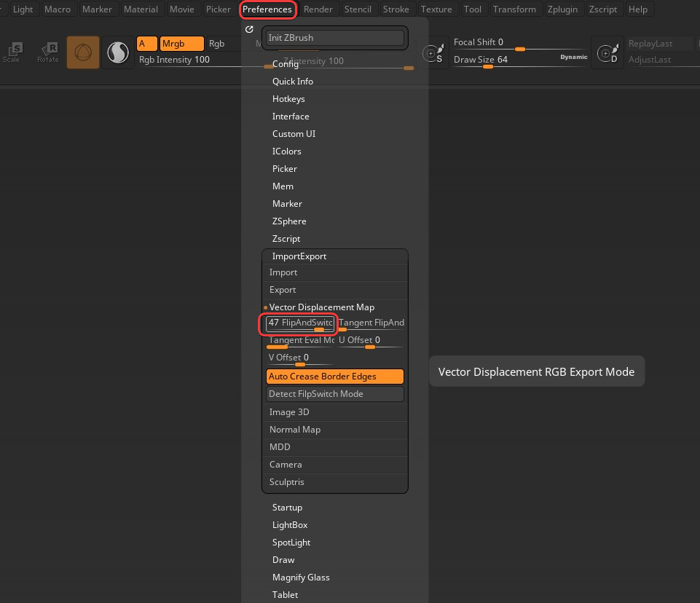Open the Light menu
The image size is (700, 603).
(23, 9)
